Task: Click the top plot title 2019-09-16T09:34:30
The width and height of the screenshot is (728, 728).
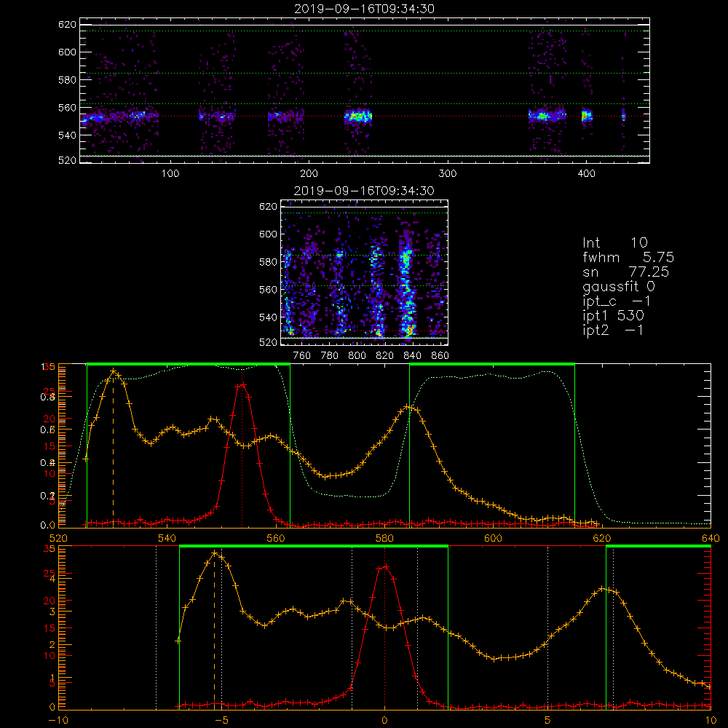Action: tap(364, 9)
